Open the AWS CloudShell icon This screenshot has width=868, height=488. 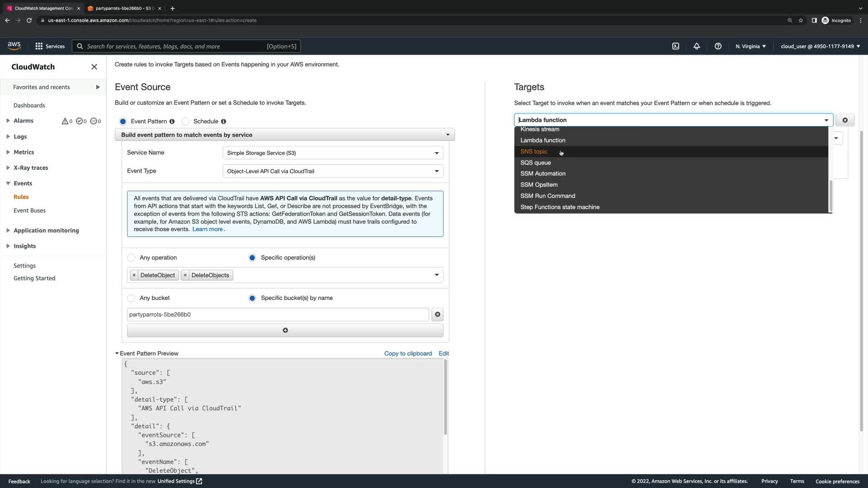[675, 46]
